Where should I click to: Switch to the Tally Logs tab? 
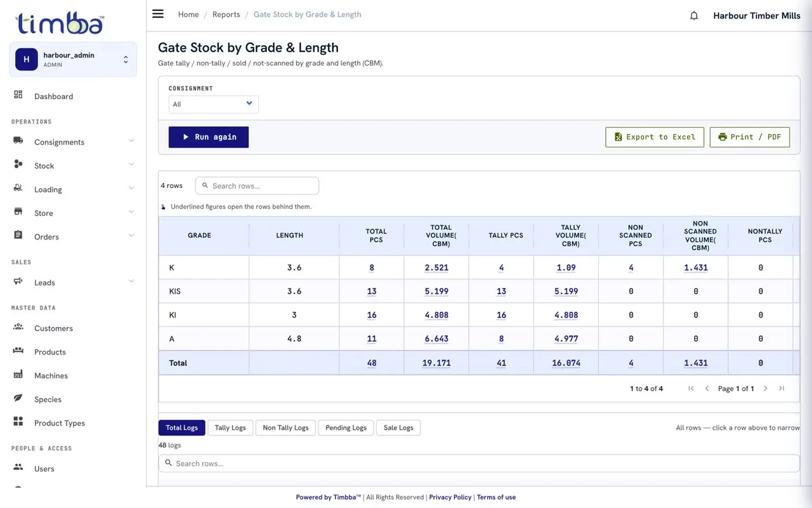230,428
